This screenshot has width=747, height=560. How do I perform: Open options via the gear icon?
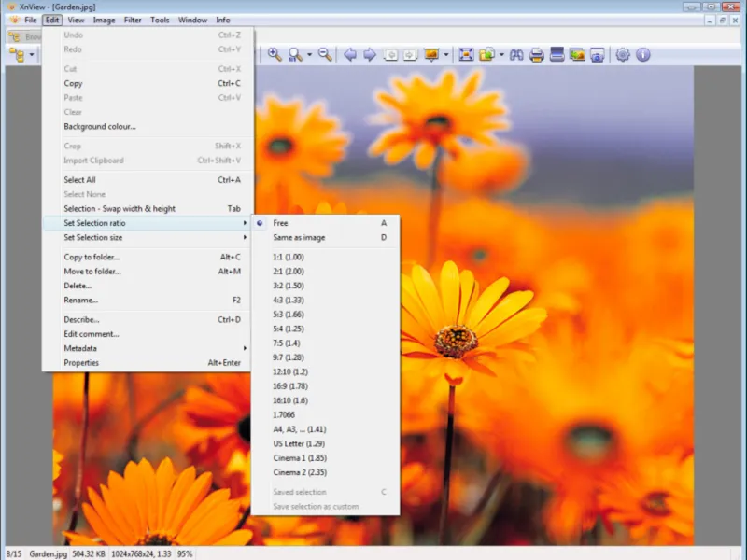coord(623,55)
